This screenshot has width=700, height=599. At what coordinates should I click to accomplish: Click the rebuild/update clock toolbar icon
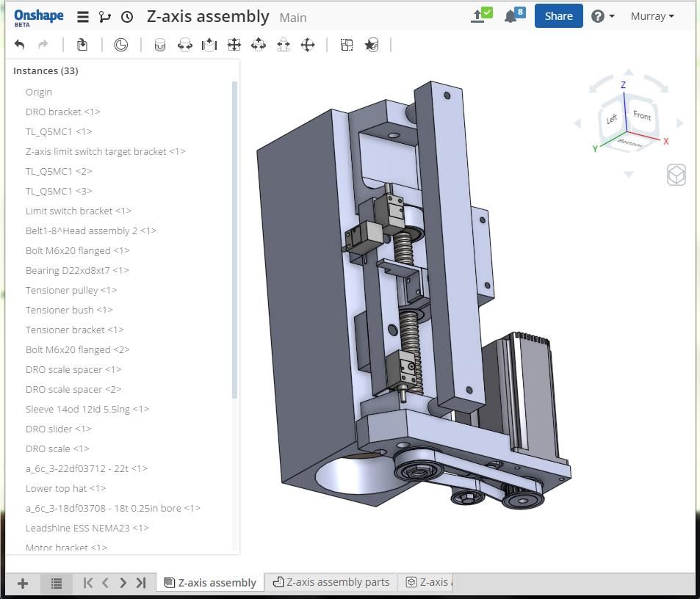click(120, 45)
